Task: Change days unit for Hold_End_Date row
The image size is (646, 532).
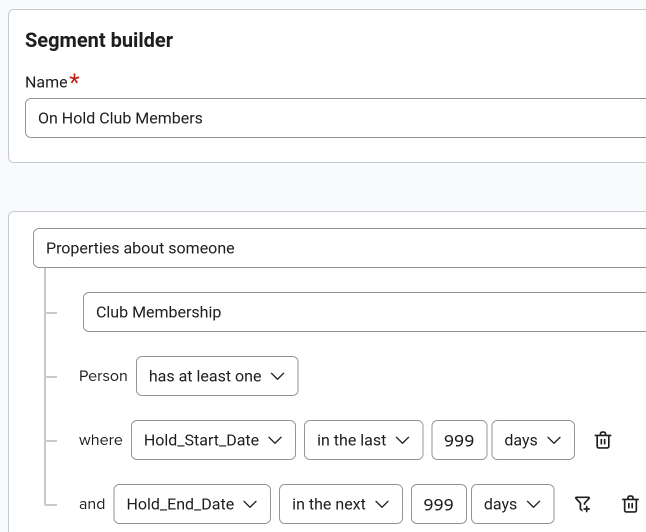Action: click(x=513, y=504)
